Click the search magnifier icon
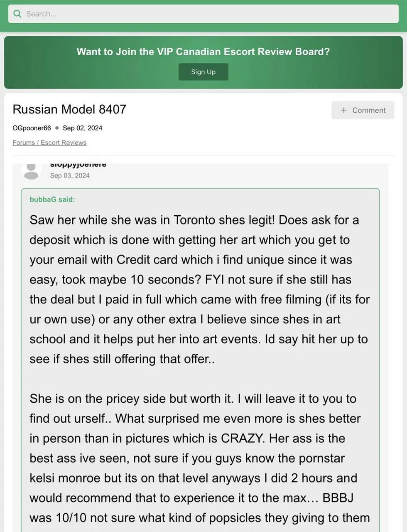This screenshot has width=407, height=532. click(17, 14)
